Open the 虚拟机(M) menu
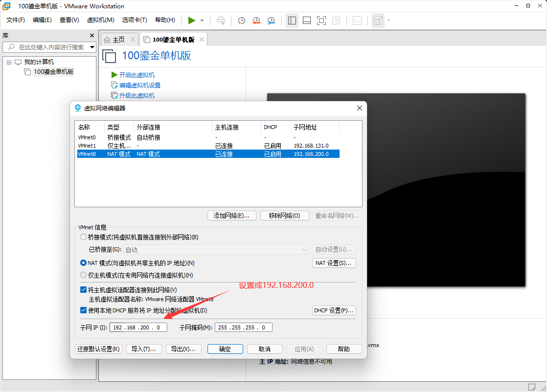 [x=100, y=20]
